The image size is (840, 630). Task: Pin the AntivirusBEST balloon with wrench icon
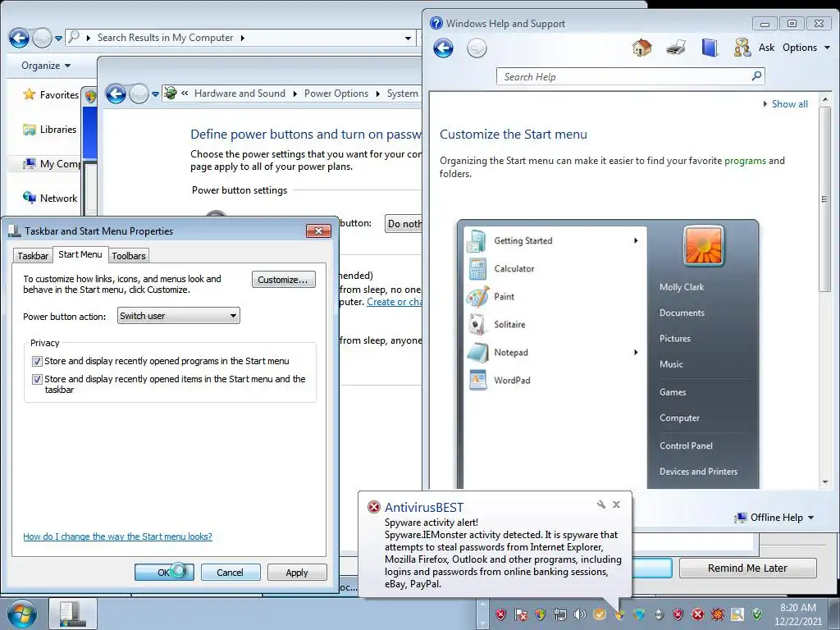pyautogui.click(x=601, y=504)
